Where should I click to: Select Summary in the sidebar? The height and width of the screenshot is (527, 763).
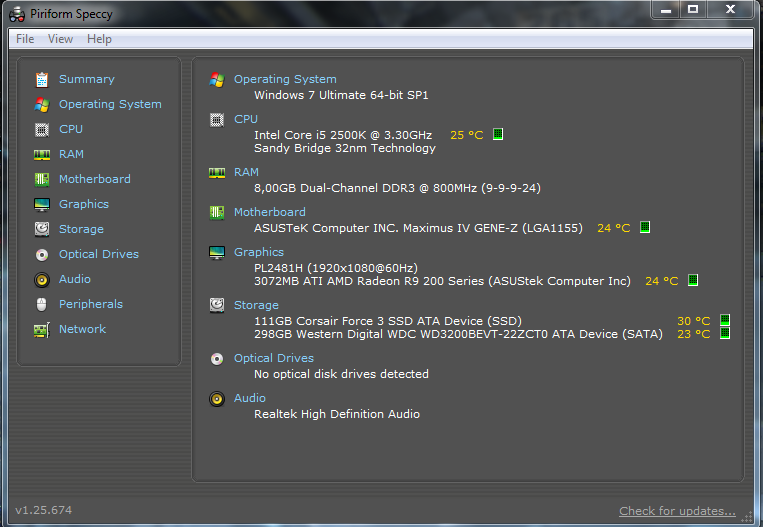pos(87,79)
